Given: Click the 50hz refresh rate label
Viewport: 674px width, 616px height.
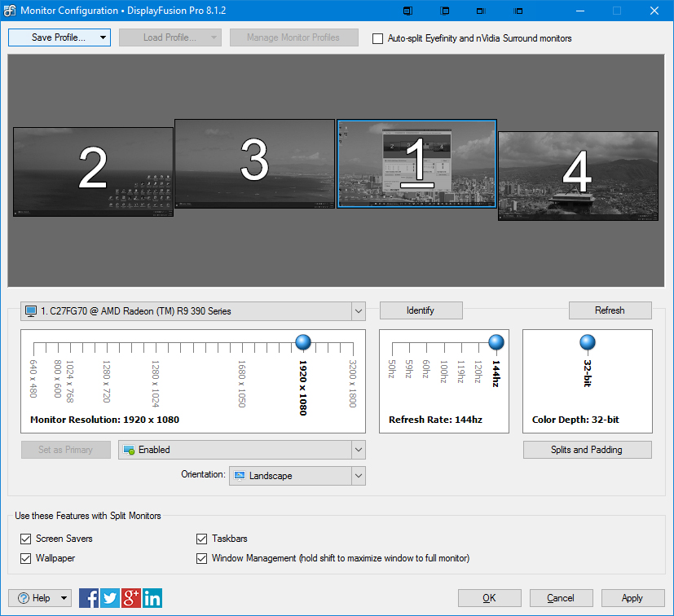Looking at the screenshot, I should click(392, 369).
